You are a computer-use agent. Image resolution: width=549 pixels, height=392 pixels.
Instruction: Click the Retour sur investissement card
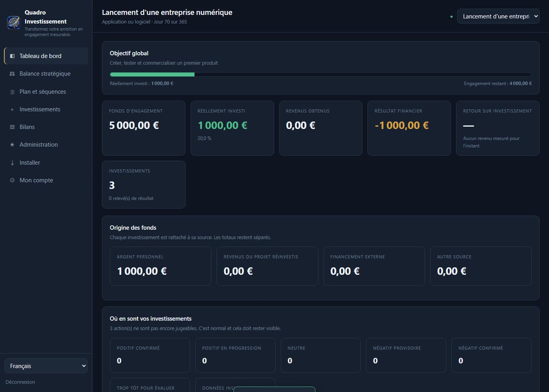pyautogui.click(x=498, y=128)
